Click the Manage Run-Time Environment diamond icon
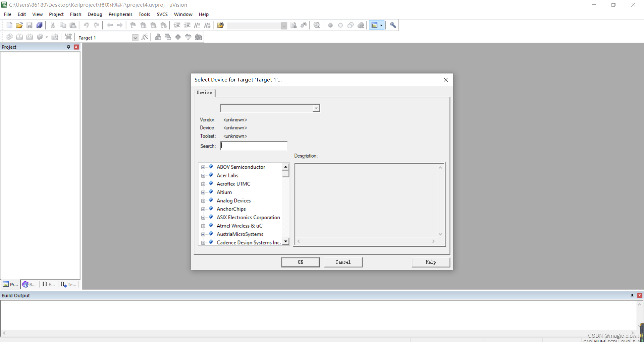The height and width of the screenshot is (342, 644). tap(178, 37)
